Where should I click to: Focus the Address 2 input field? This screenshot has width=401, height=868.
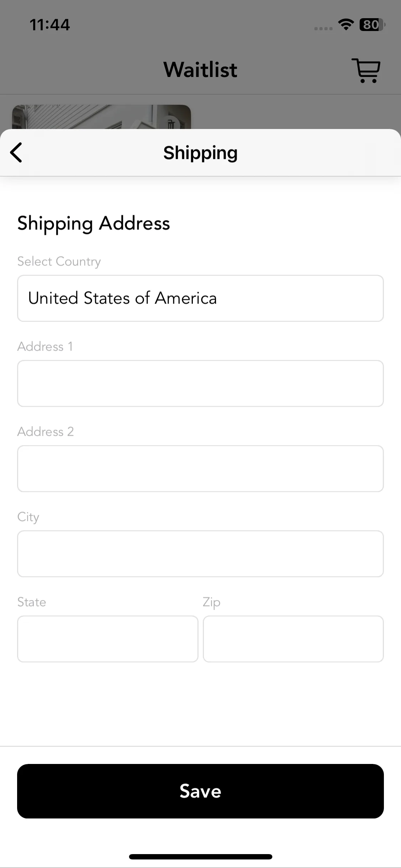(x=200, y=469)
